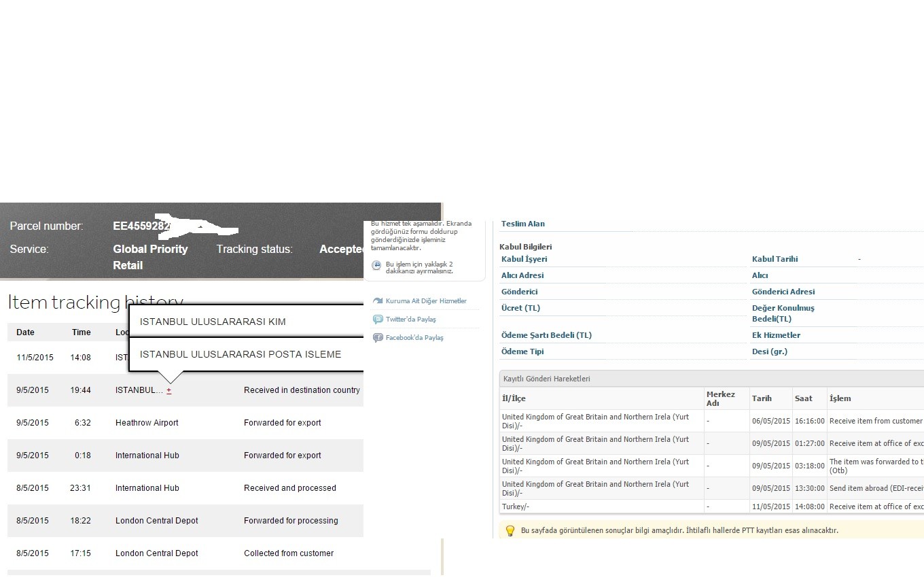Click London Central Depot in the 18:22 row

[x=157, y=521]
